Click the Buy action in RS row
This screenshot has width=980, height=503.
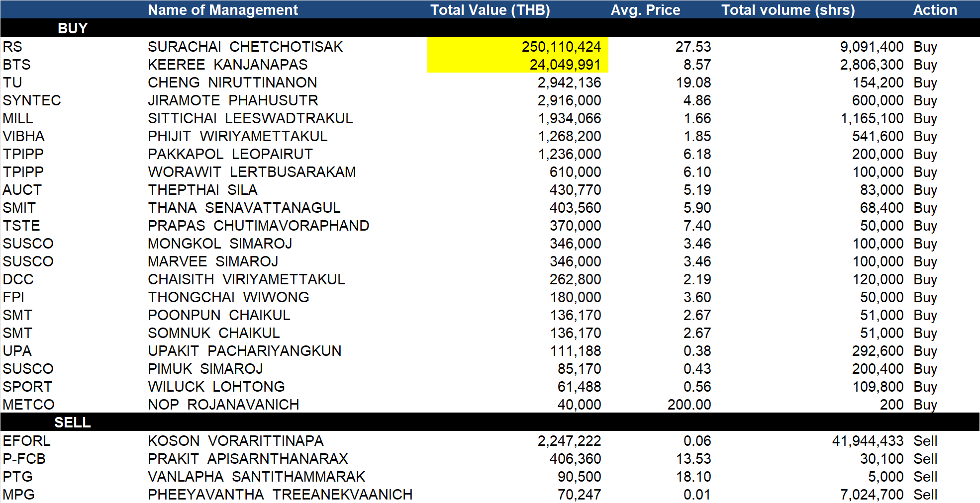tap(925, 47)
